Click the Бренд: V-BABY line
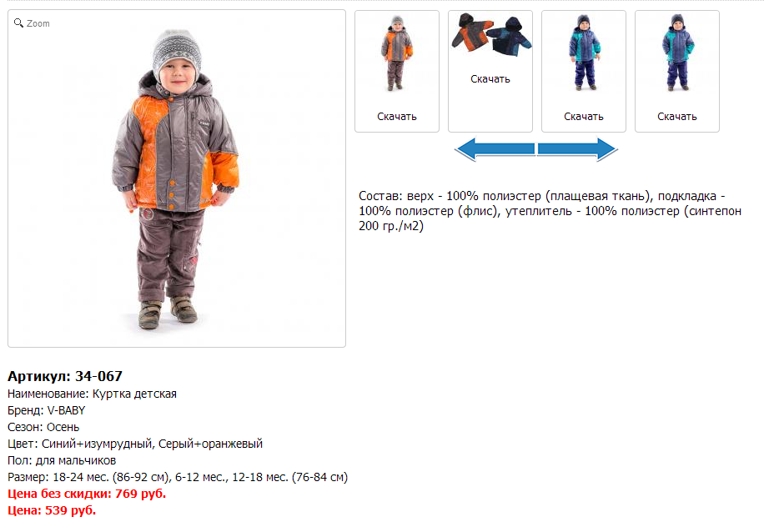The image size is (764, 532). 46,410
